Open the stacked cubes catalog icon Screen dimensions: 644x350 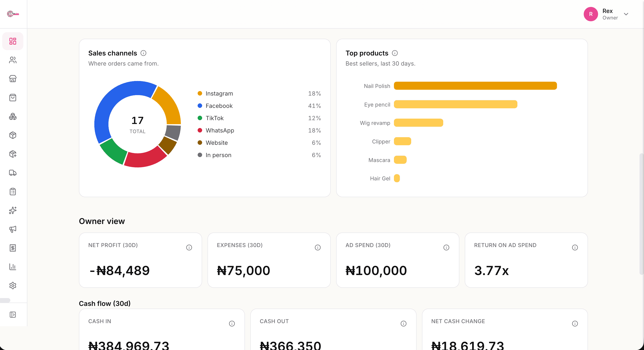13,116
